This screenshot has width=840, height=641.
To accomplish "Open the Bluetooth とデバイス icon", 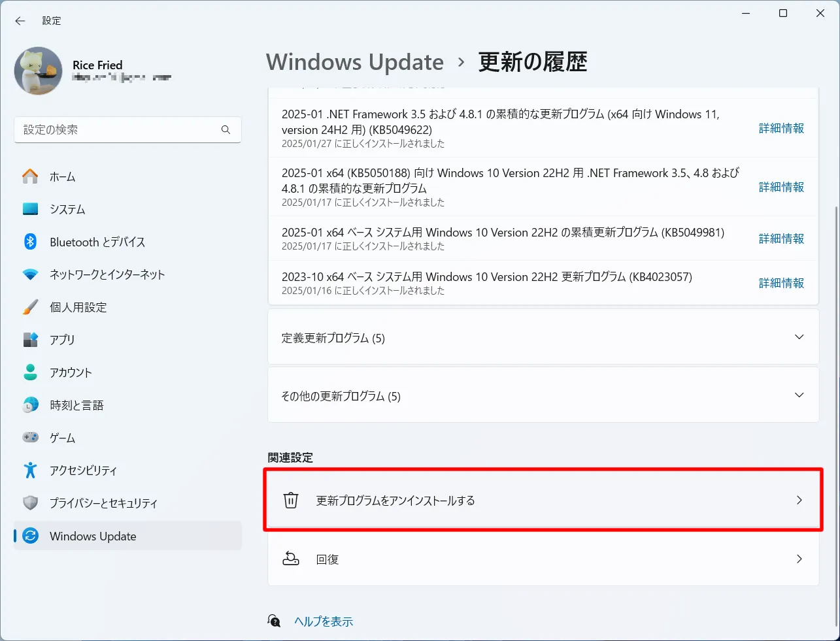I will coord(31,242).
